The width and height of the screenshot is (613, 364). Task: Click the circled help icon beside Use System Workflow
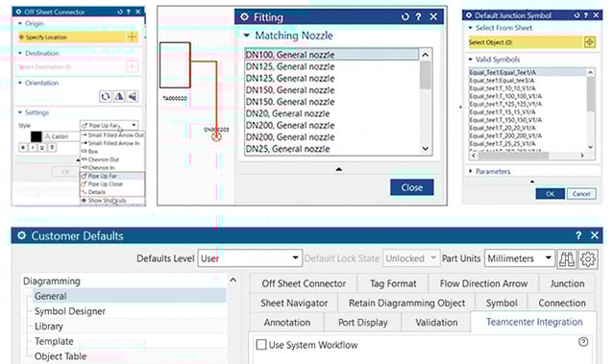[x=583, y=342]
